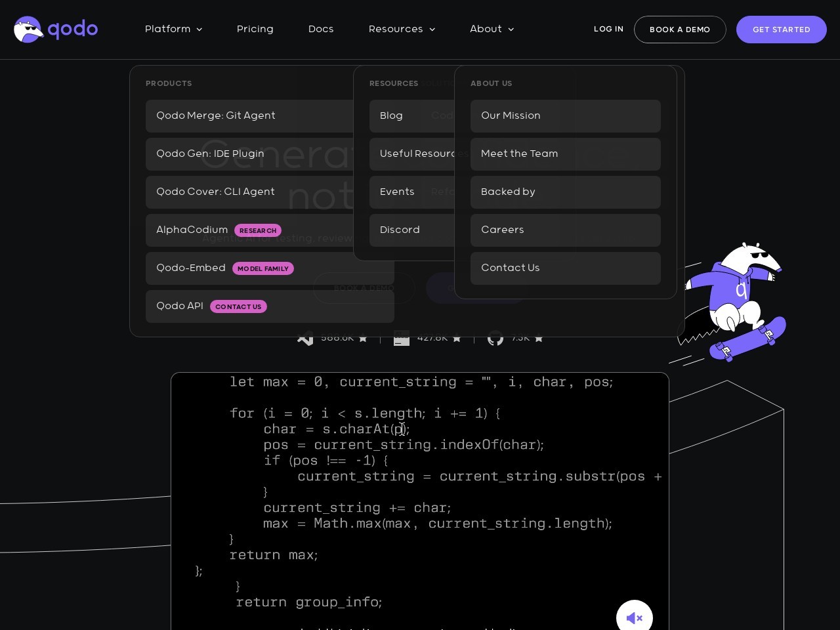
Task: Expand the Resources dropdown in the navbar
Action: pyautogui.click(x=402, y=30)
